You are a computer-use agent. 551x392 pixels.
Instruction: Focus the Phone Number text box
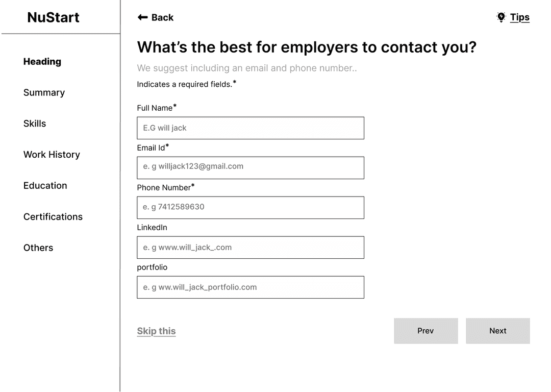tap(251, 208)
